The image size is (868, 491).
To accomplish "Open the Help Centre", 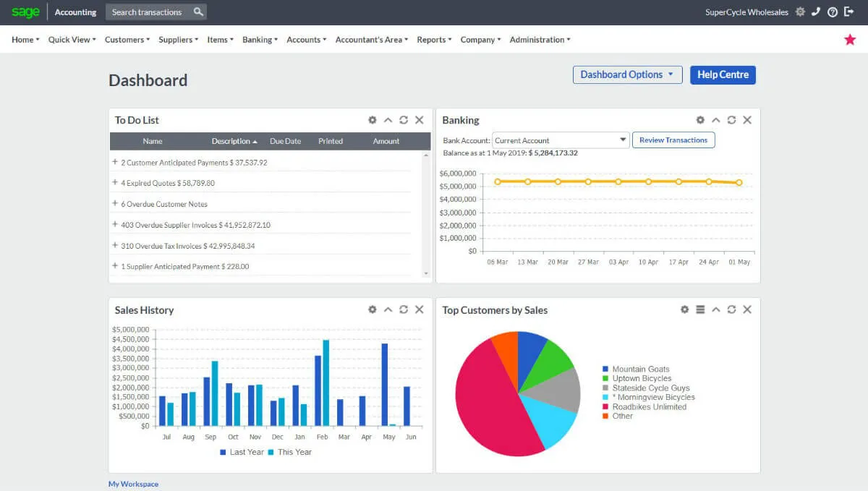I will tap(723, 74).
